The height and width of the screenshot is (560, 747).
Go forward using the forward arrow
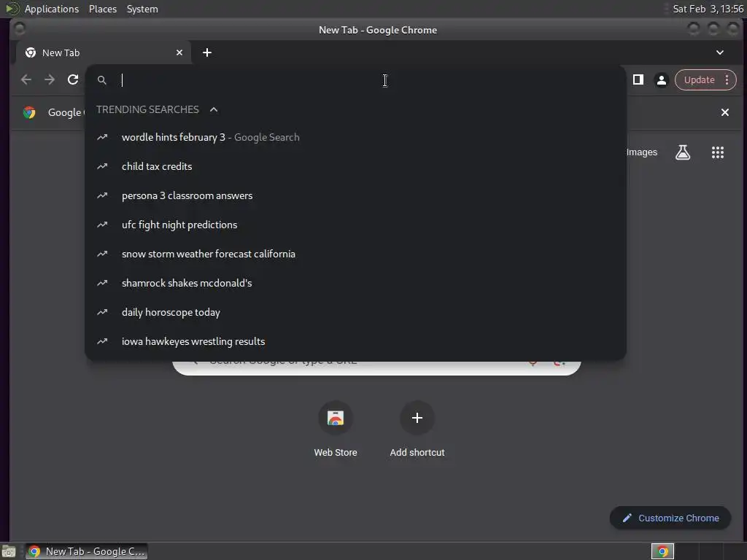[x=50, y=79]
